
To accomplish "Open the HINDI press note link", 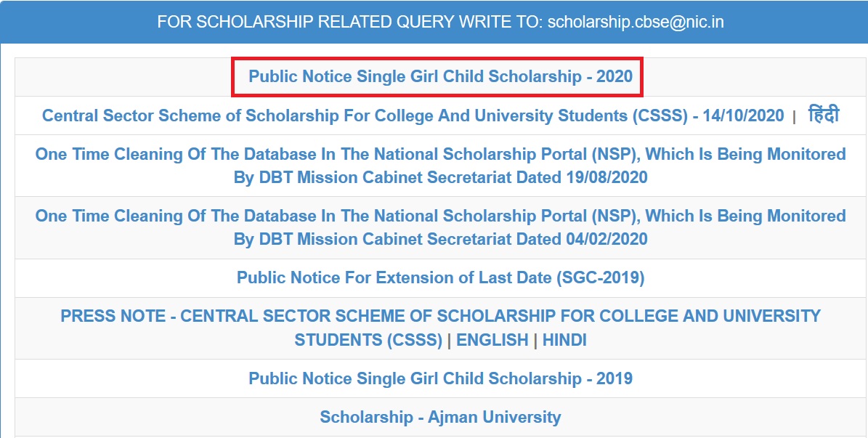I will (564, 339).
